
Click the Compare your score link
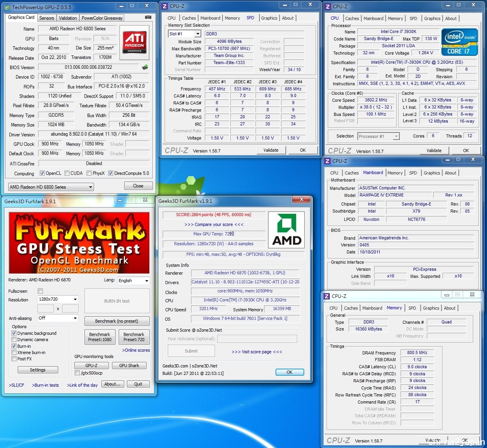(x=214, y=224)
